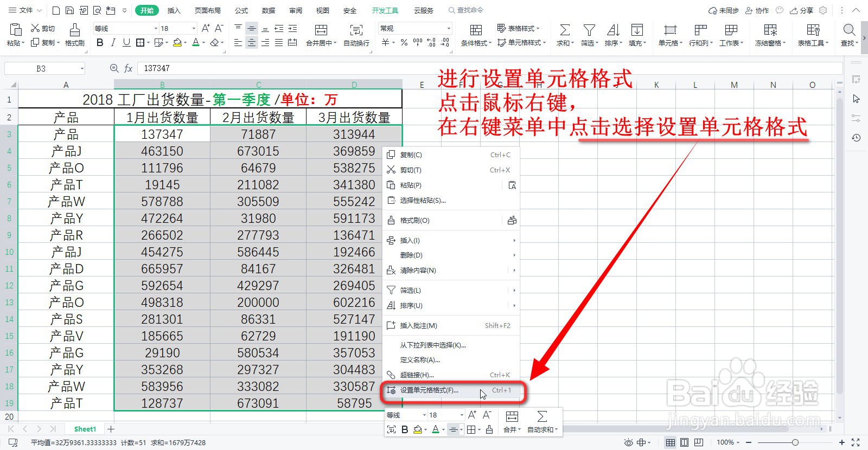Toggle horizontal center alignment in ribbon
Viewport: 868px width, 450px height.
coord(252,42)
